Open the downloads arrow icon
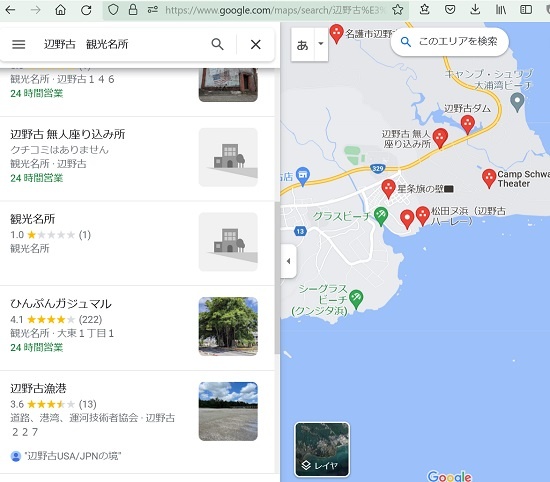The width and height of the screenshot is (550, 482). [475, 9]
